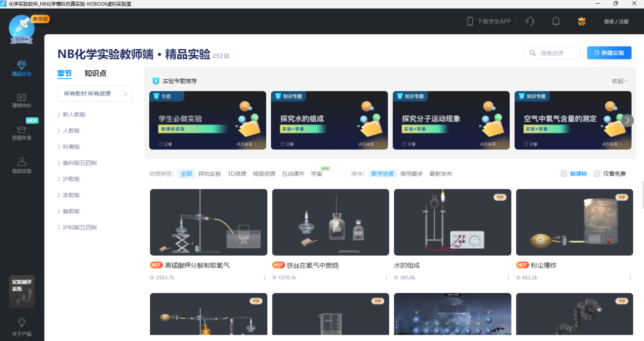This screenshot has height=341, width=644.
Task: Filter resources by 探究实验
Action: (209, 174)
